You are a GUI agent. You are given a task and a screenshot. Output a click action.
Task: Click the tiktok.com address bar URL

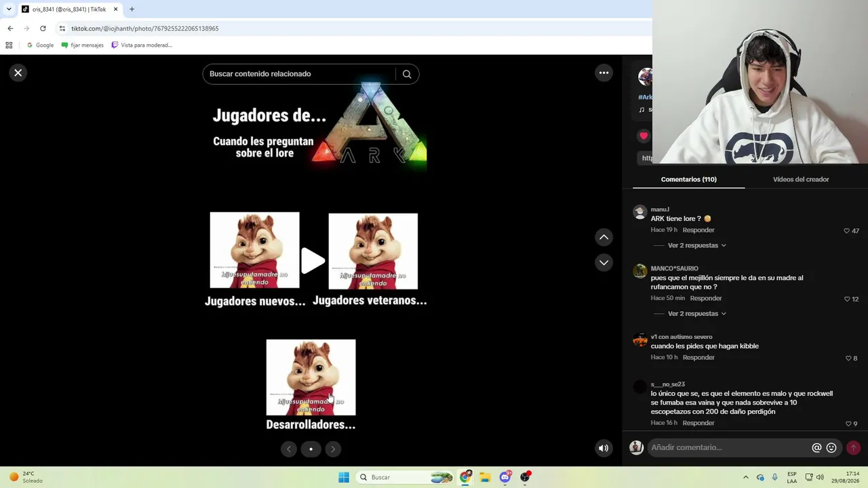[x=145, y=28]
